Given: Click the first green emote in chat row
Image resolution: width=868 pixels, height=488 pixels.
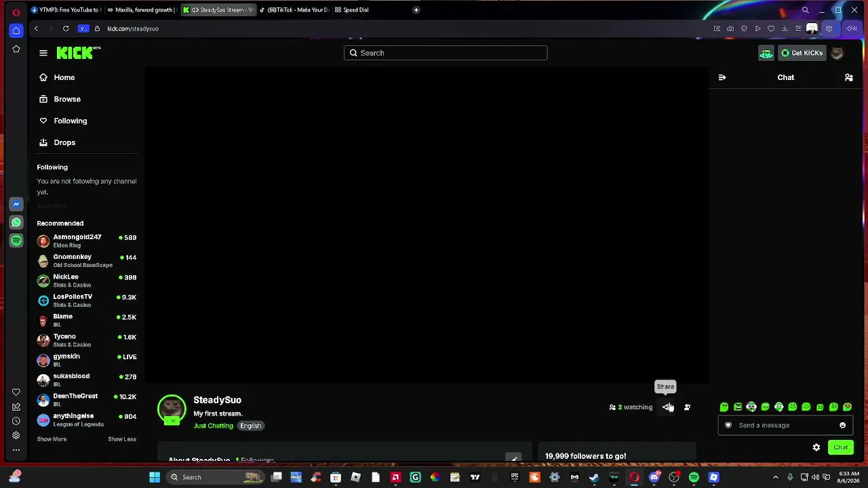Looking at the screenshot, I should click(724, 407).
